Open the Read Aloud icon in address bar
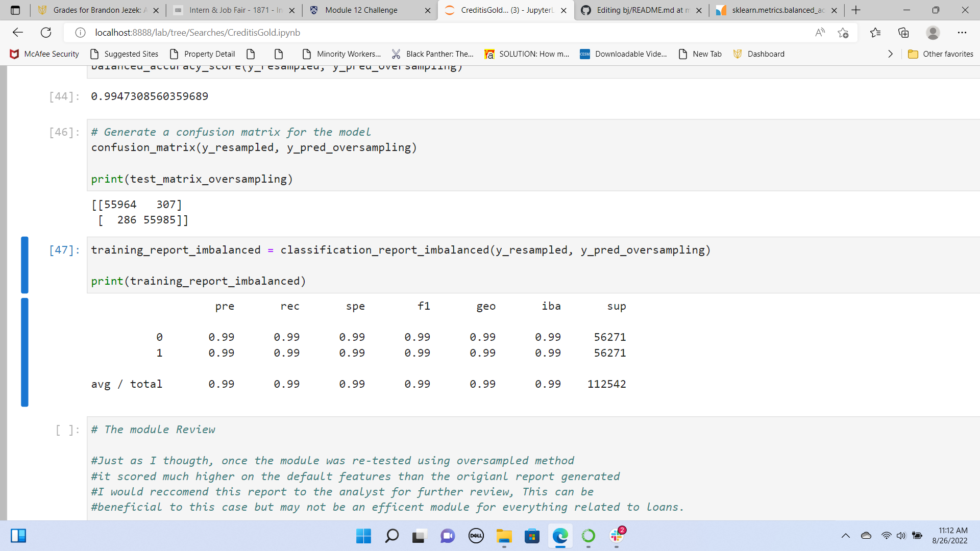980x551 pixels. pyautogui.click(x=820, y=33)
